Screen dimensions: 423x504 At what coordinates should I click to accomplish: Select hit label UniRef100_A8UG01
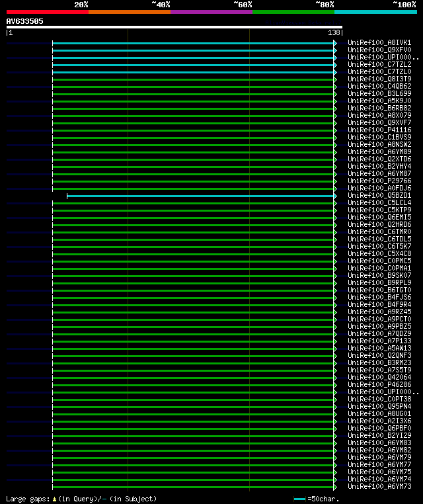379,413
